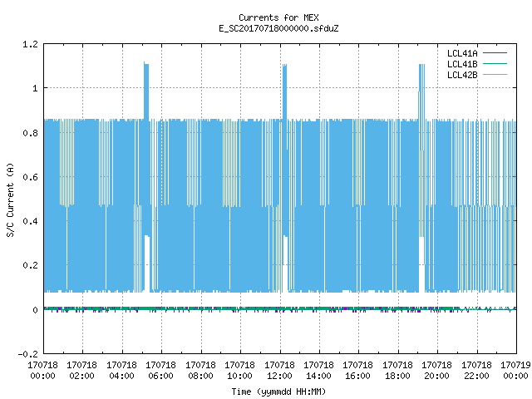Click the purple LCL41A legend line sample
The height and width of the screenshot is (399, 532).
(x=495, y=53)
